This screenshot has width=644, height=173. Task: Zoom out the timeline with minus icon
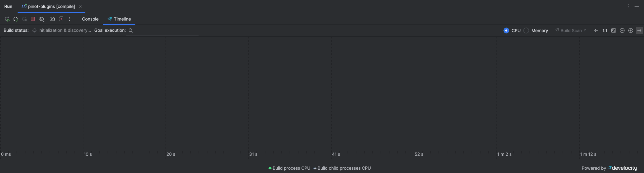622,30
